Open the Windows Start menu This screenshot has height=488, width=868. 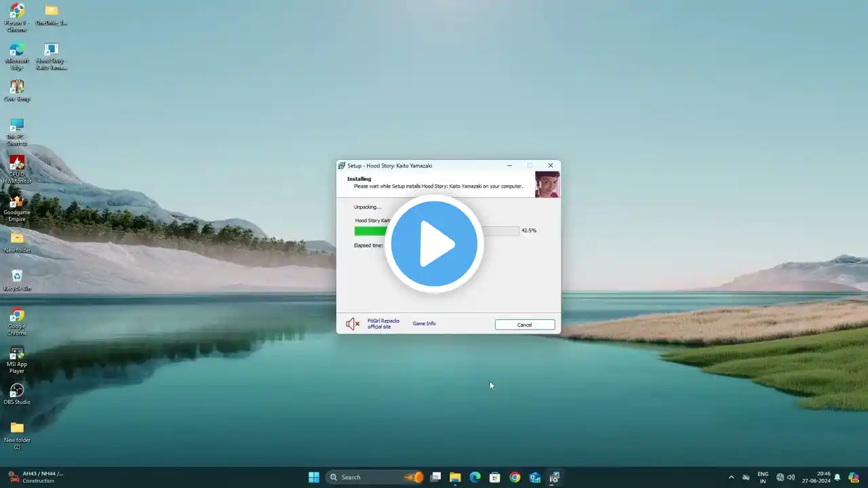(314, 477)
